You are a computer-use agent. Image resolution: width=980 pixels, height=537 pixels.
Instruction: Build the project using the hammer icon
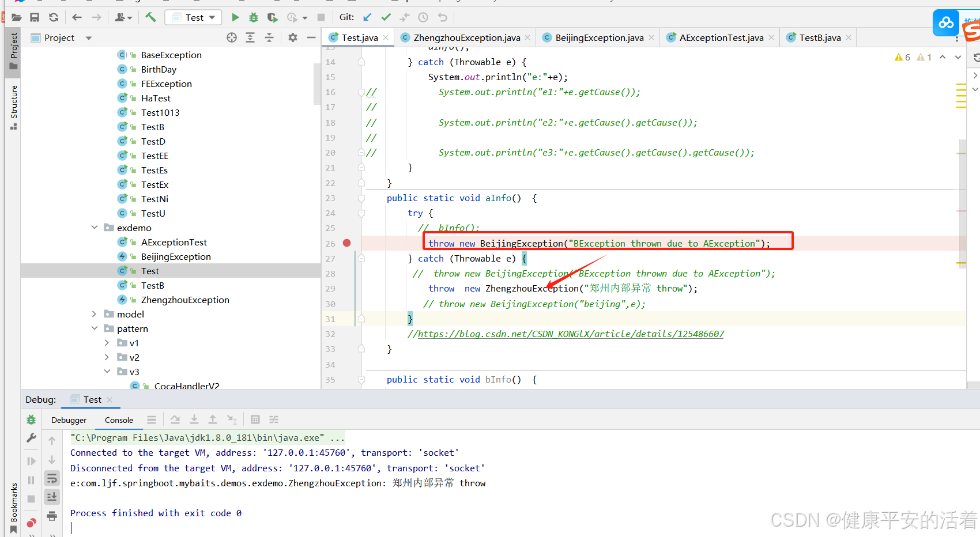pos(151,17)
